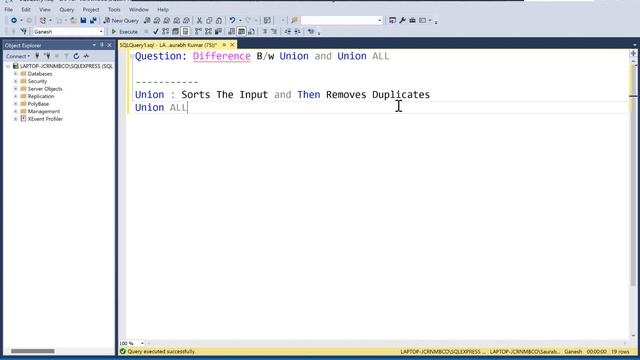The image size is (640, 360).
Task: Click the Object Explorer horizontal scrollbar
Action: [x=33, y=351]
